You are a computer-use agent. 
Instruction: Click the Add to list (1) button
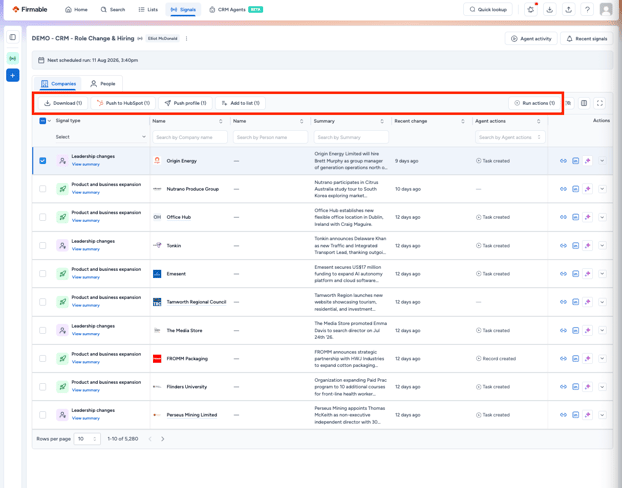tap(240, 103)
